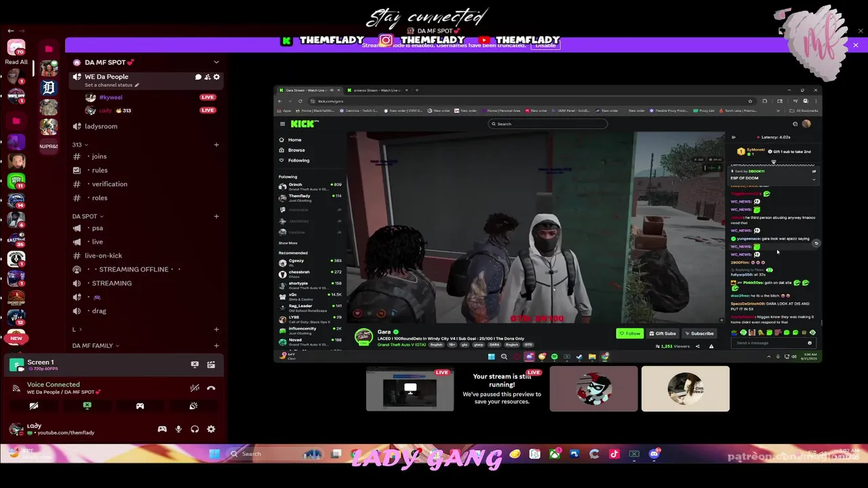The image size is (868, 488).
Task: Toggle screen share in voice panel
Action: (87, 406)
